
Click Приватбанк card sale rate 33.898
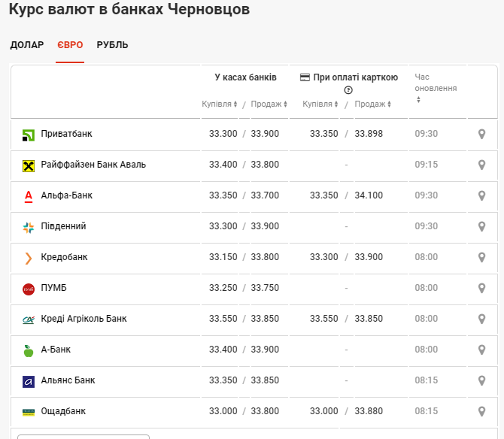(x=369, y=134)
